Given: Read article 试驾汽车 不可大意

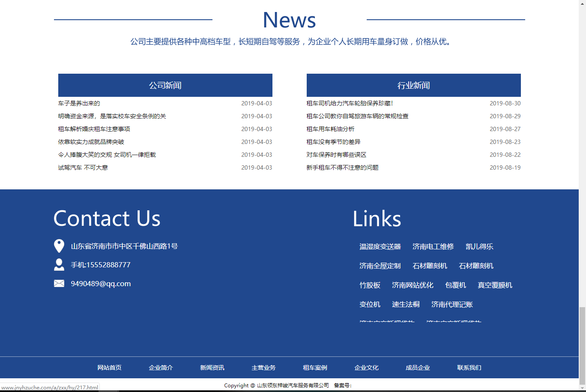Looking at the screenshot, I should pyautogui.click(x=83, y=168).
